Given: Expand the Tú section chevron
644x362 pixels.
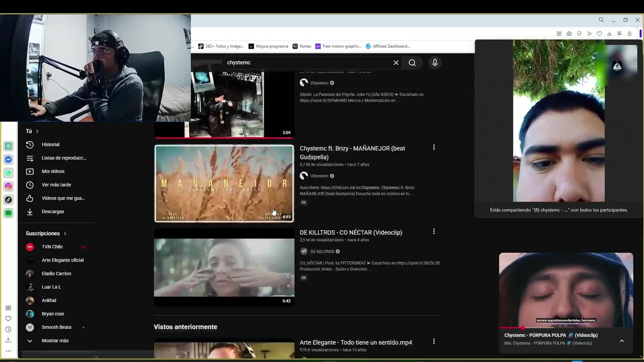Looking at the screenshot, I should point(37,131).
